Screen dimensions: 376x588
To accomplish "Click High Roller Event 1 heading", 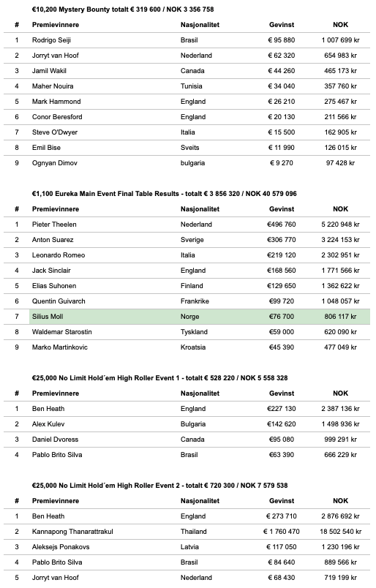I will coord(159,378).
